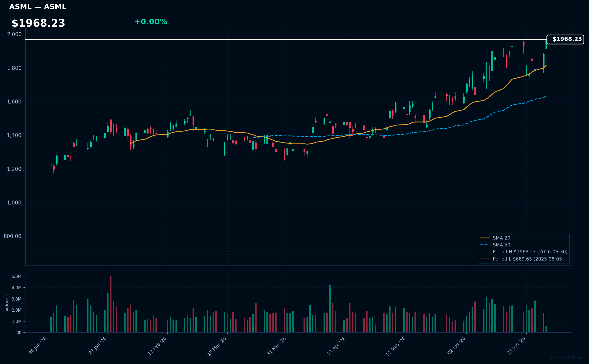Click the 06 Jan '26 date label

38,346
